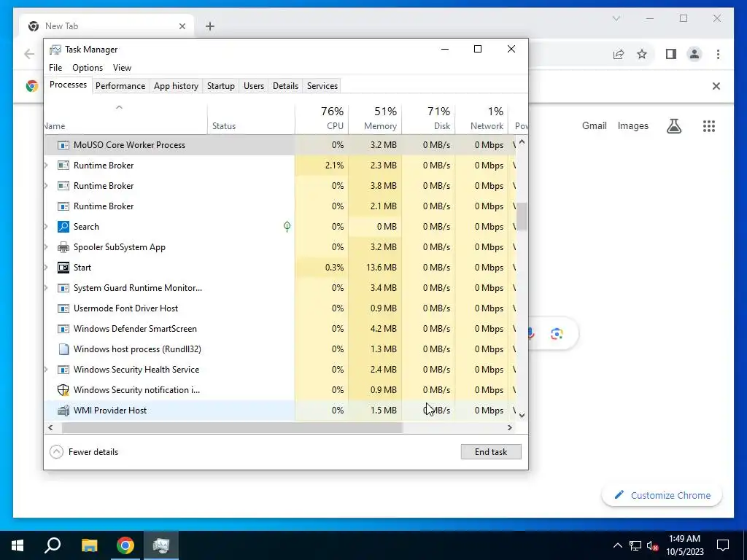Click the horizontal scrollbar thumb

232,427
